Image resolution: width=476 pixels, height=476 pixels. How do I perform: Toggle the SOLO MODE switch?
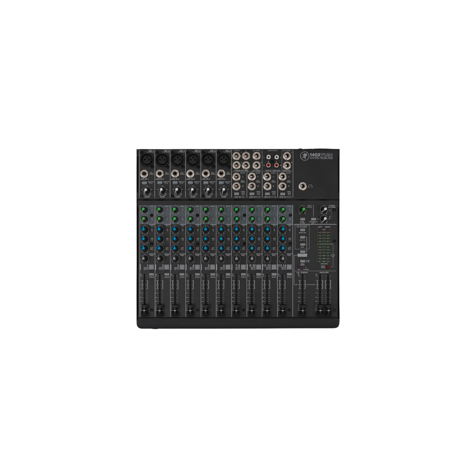(x=303, y=261)
